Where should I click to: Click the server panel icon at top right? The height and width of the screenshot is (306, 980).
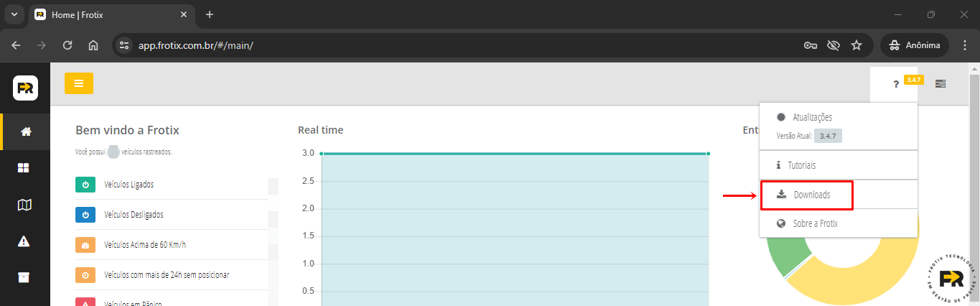point(941,84)
